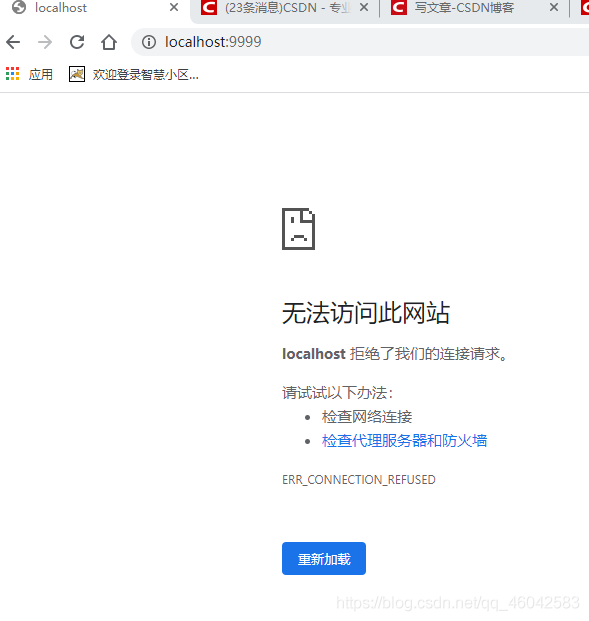The width and height of the screenshot is (589, 621).
Task: Close the localhost tab
Action: click(174, 8)
